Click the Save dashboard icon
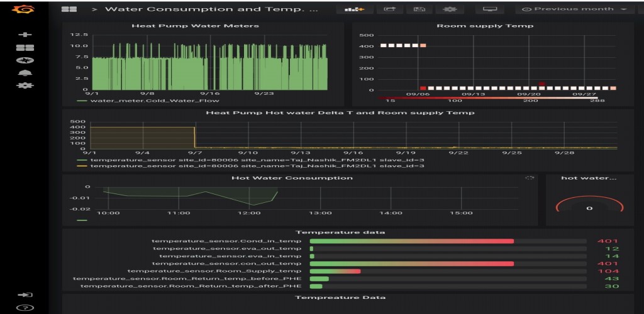The image size is (644, 314). 419,9
